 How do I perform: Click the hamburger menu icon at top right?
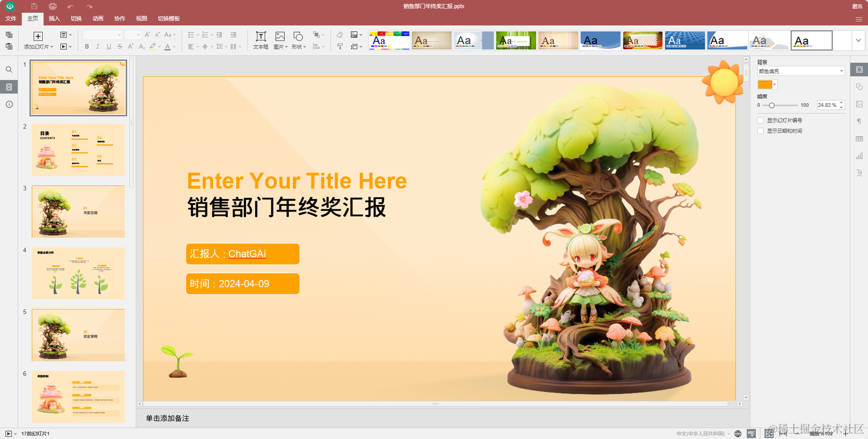tap(859, 19)
